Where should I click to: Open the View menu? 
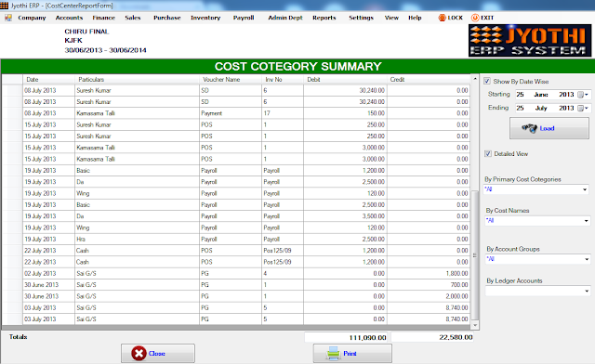click(x=391, y=18)
